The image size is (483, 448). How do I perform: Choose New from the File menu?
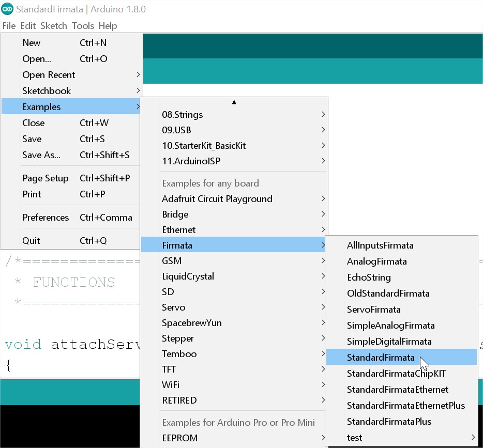[x=71, y=43]
